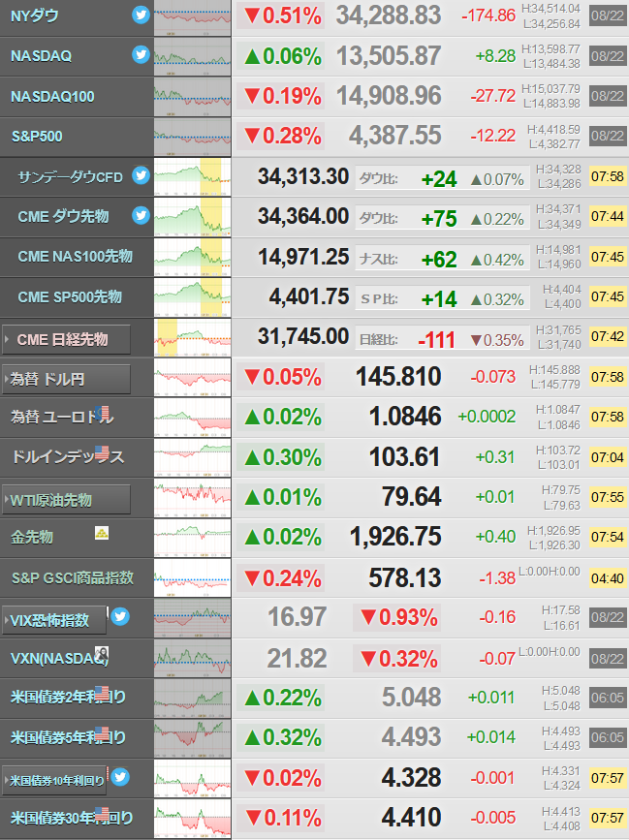
Task: Click the VIX value 16.97
Action: (297, 616)
